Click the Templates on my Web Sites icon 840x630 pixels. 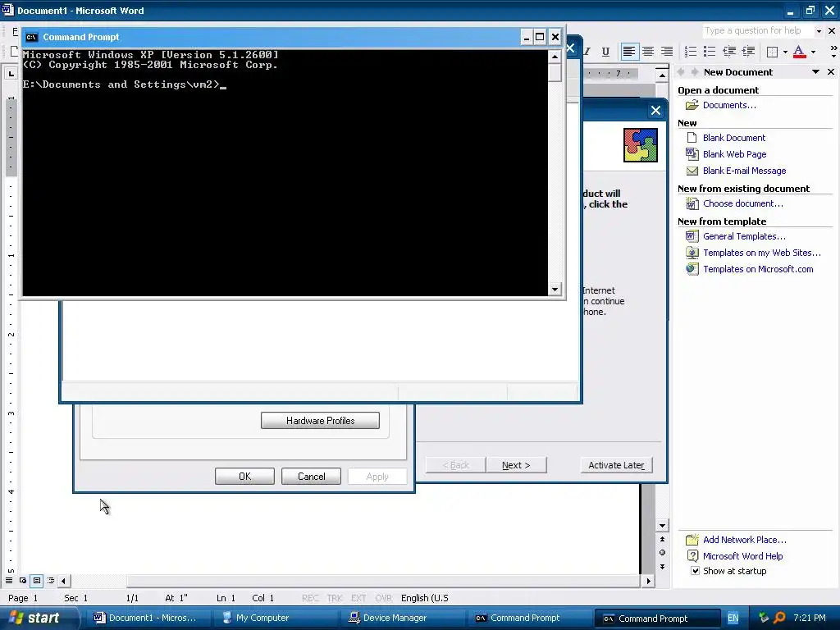point(692,253)
